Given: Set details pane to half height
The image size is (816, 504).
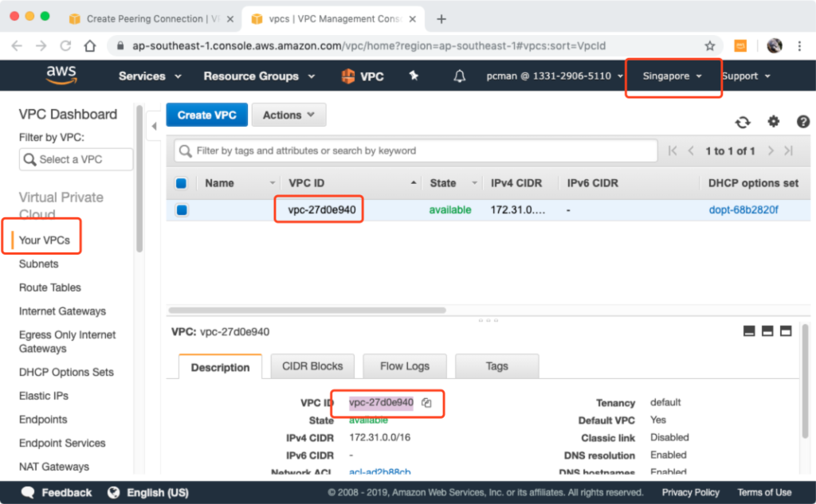Looking at the screenshot, I should [x=767, y=330].
